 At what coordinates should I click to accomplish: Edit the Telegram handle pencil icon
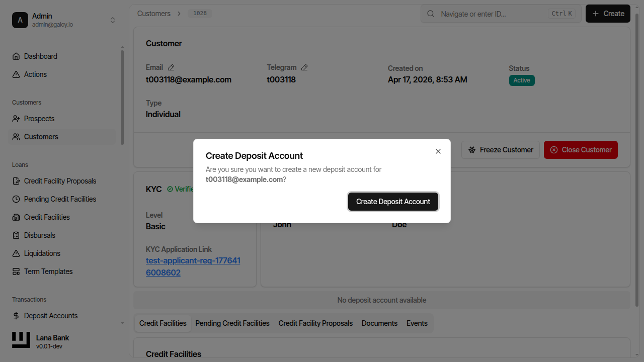click(304, 67)
